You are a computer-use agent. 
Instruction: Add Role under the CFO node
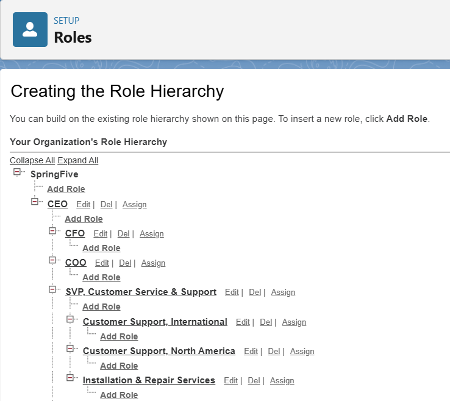coord(101,248)
